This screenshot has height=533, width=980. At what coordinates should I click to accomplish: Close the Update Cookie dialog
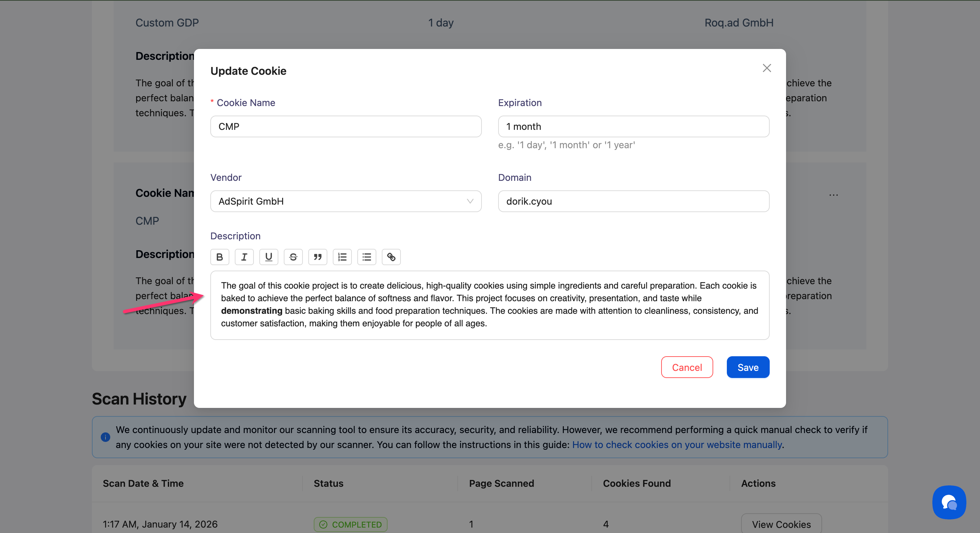click(767, 68)
